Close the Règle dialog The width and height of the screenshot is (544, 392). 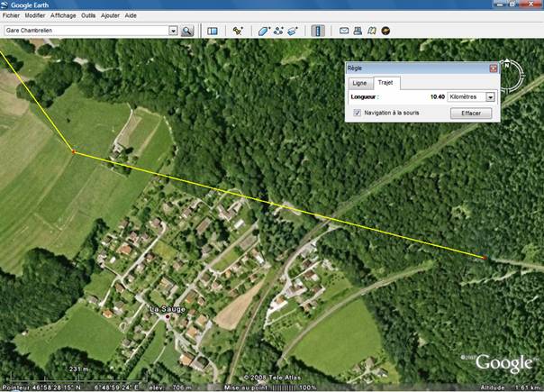[494, 68]
